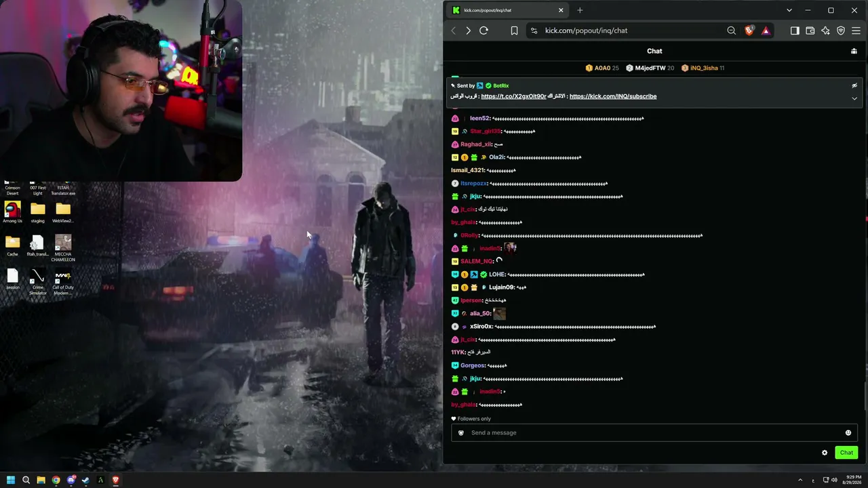
Task: Select top gifter A0A0
Action: pos(602,68)
